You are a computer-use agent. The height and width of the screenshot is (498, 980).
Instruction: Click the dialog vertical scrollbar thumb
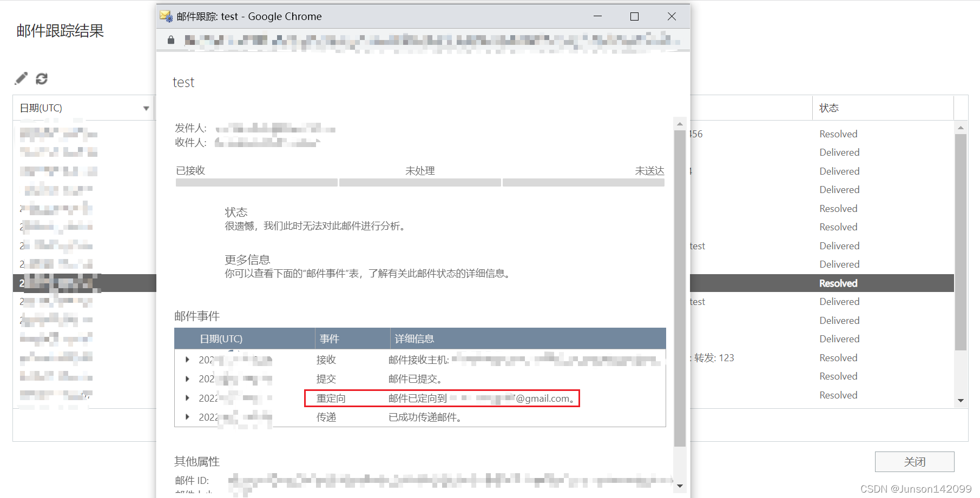click(680, 288)
